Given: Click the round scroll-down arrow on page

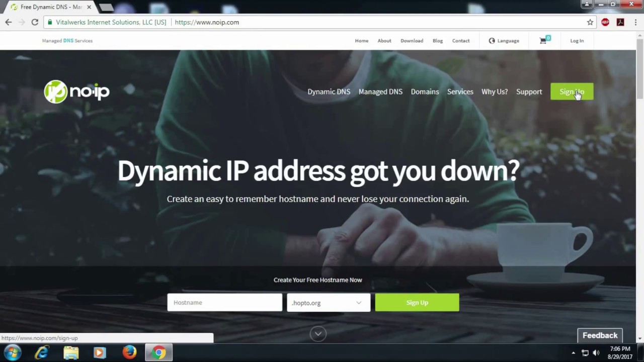Looking at the screenshot, I should [318, 333].
